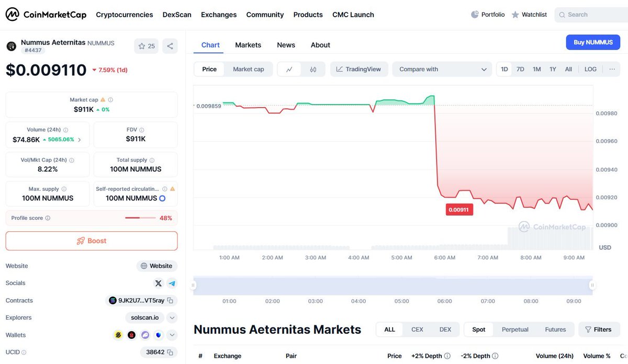Open the DexScan menu
This screenshot has width=628, height=364.
tap(177, 15)
